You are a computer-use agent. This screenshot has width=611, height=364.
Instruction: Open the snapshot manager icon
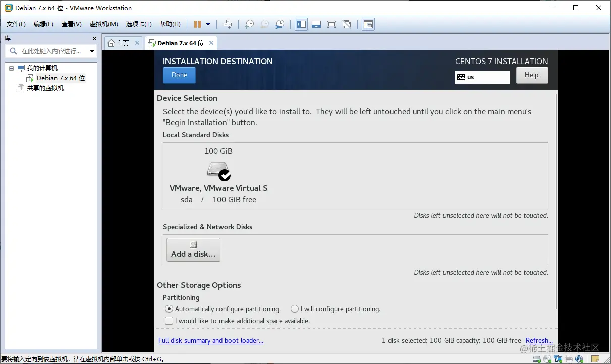tap(280, 24)
